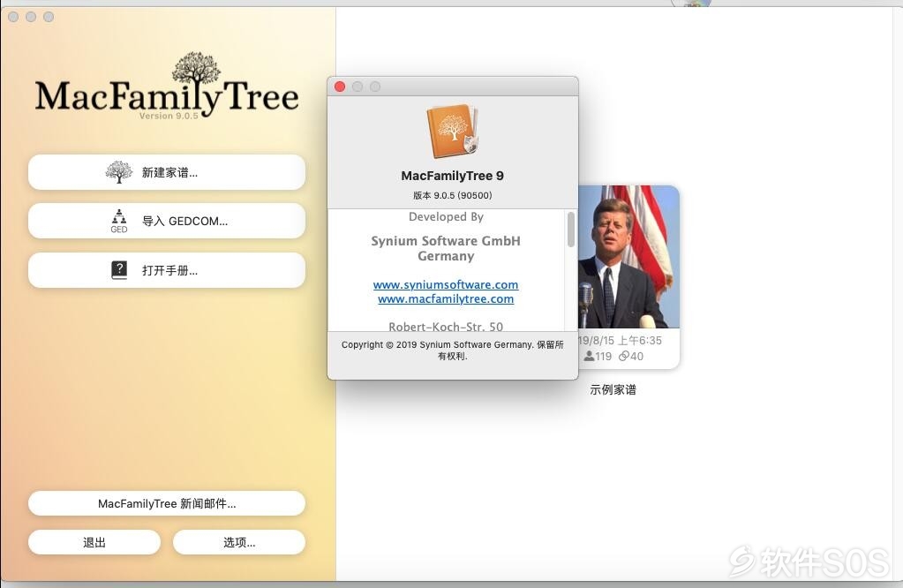Click the persons count icon beside 119

click(589, 357)
